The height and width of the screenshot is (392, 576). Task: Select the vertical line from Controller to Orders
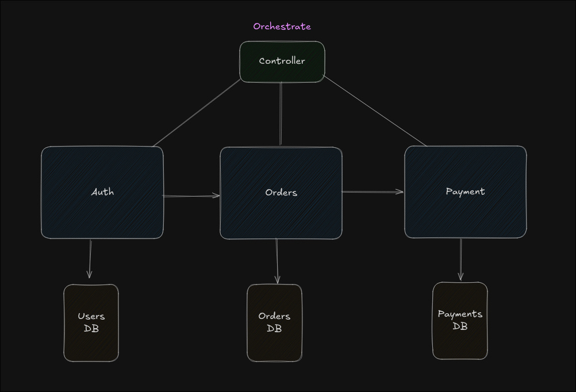pyautogui.click(x=281, y=114)
